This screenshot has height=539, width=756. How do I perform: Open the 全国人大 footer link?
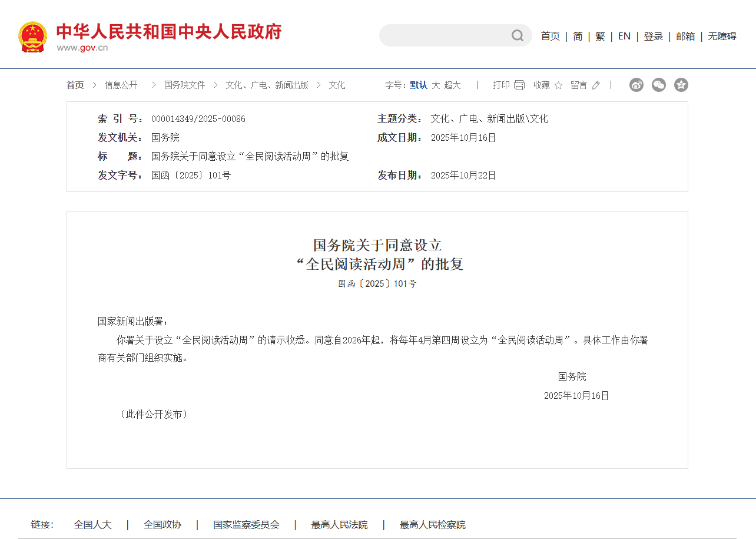[x=92, y=525]
